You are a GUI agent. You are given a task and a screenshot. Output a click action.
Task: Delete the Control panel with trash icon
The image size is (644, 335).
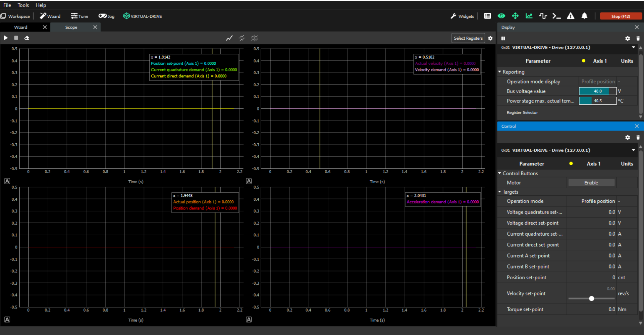pyautogui.click(x=638, y=137)
